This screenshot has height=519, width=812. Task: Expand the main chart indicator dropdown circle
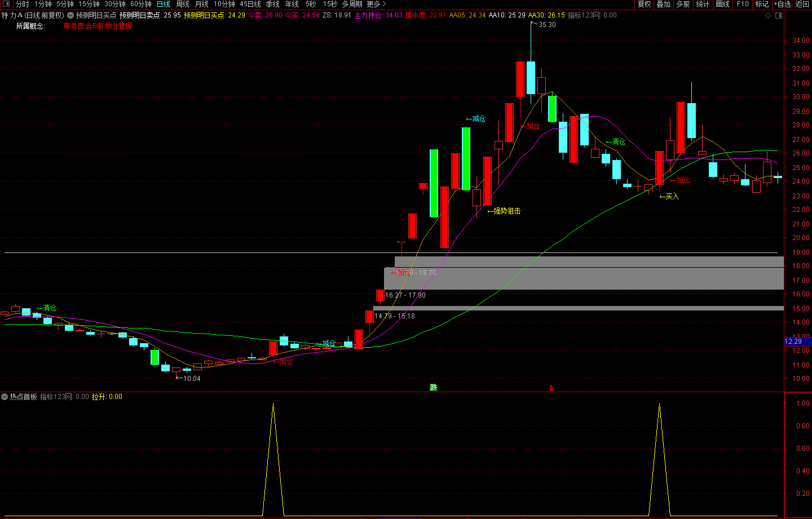point(70,15)
